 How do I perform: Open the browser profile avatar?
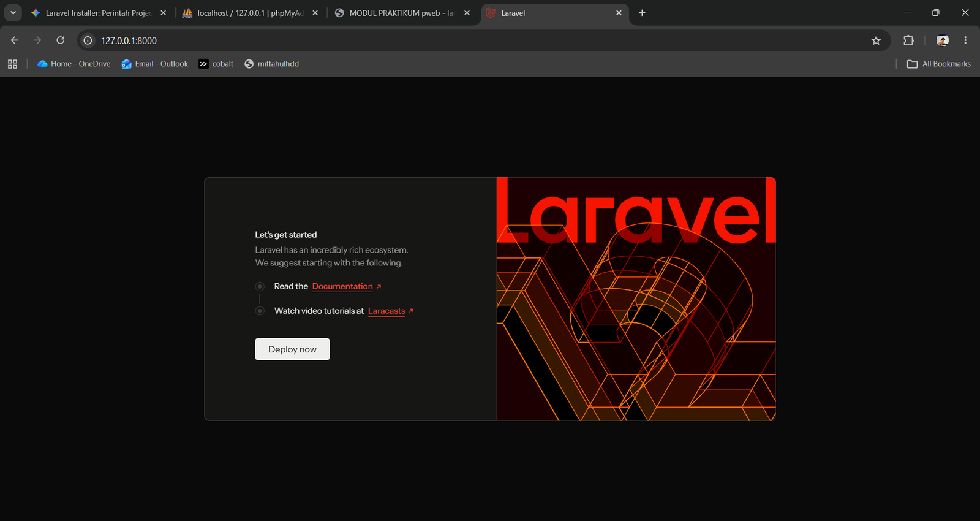(943, 40)
